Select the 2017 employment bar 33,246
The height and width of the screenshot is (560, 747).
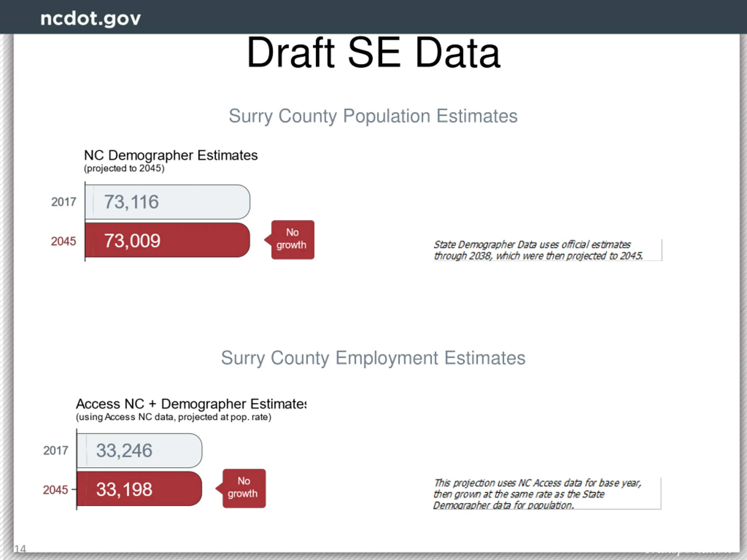[139, 451]
